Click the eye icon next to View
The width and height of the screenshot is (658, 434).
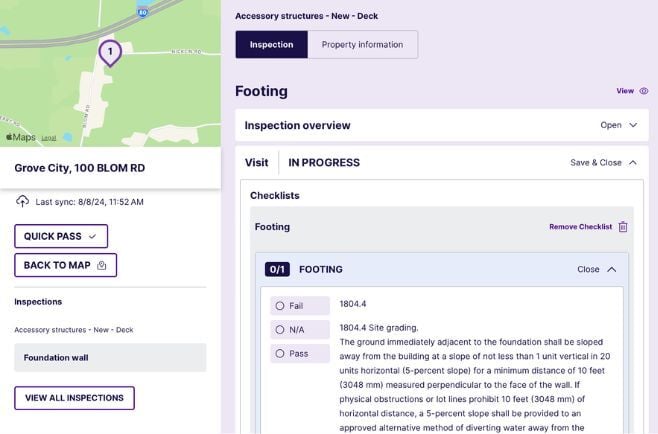coord(644,91)
